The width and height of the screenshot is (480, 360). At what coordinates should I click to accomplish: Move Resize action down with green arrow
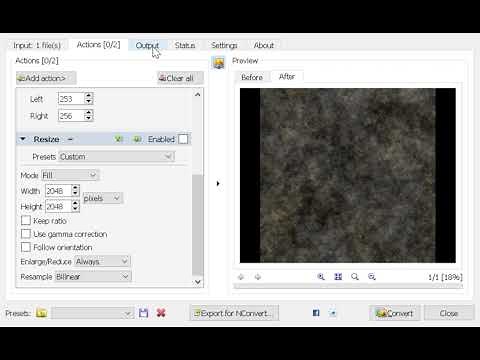137,139
